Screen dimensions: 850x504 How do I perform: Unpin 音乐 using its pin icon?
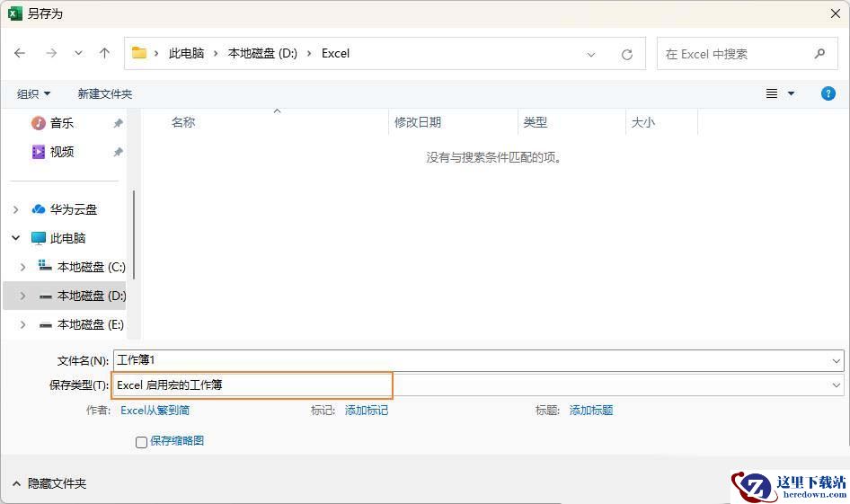tap(118, 123)
